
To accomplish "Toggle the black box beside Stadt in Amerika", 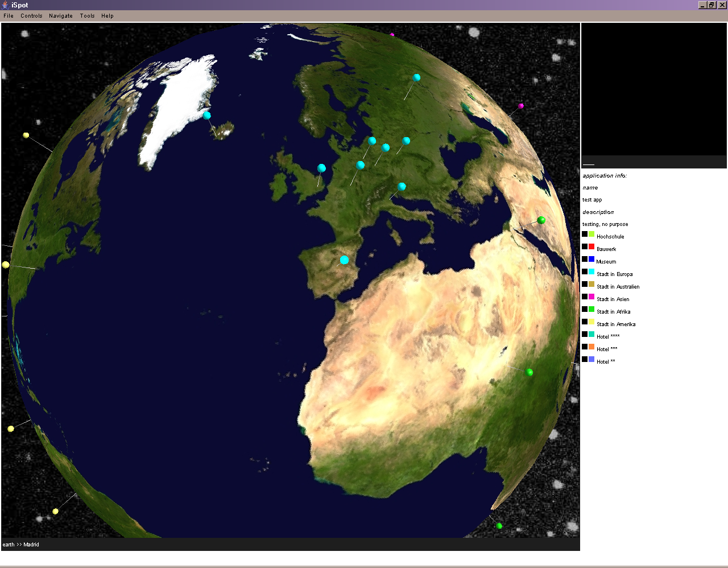I will (x=585, y=322).
